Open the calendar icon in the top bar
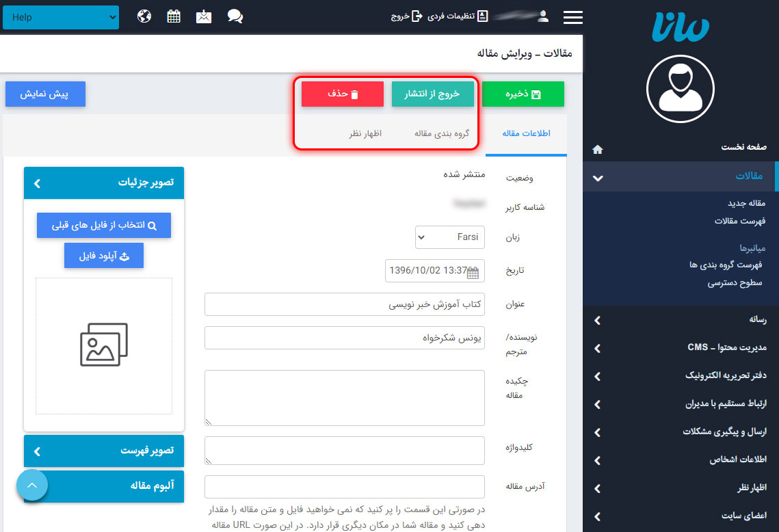This screenshot has width=779, height=532. 173,16
